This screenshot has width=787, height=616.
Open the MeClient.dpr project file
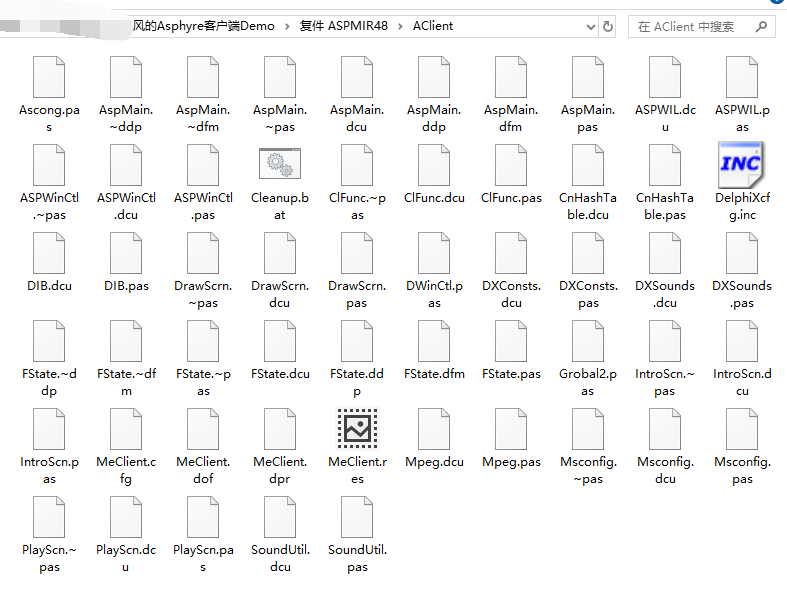click(x=280, y=430)
